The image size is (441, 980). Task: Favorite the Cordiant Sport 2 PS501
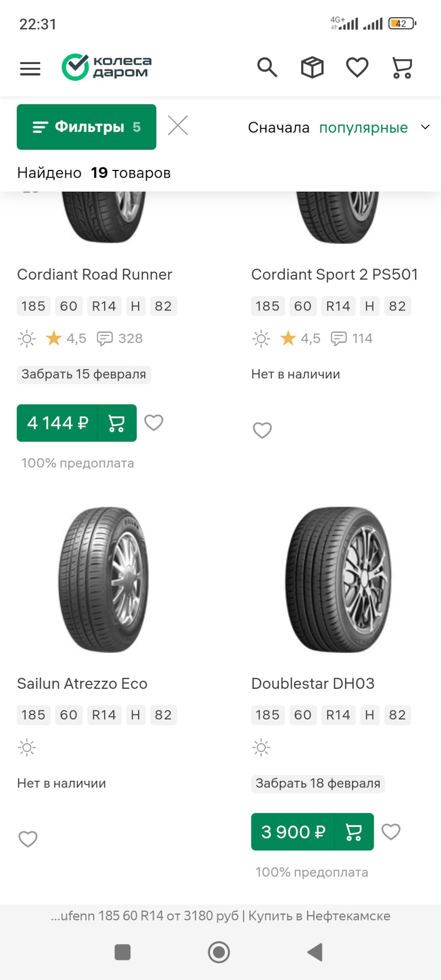pyautogui.click(x=262, y=430)
